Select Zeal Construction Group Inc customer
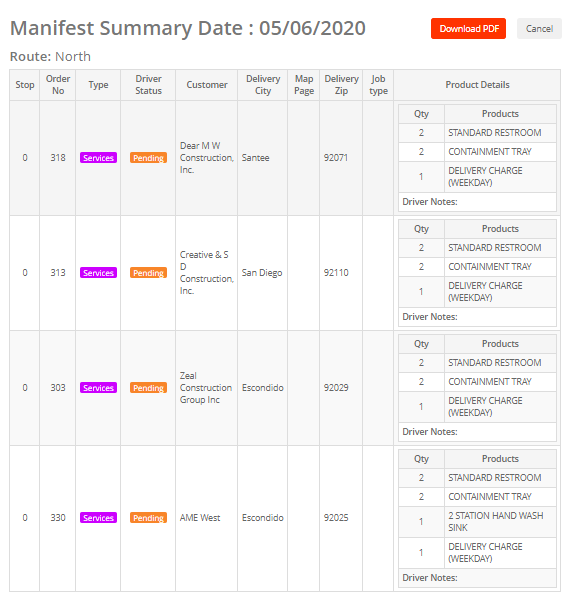570x598 pixels. 206,387
